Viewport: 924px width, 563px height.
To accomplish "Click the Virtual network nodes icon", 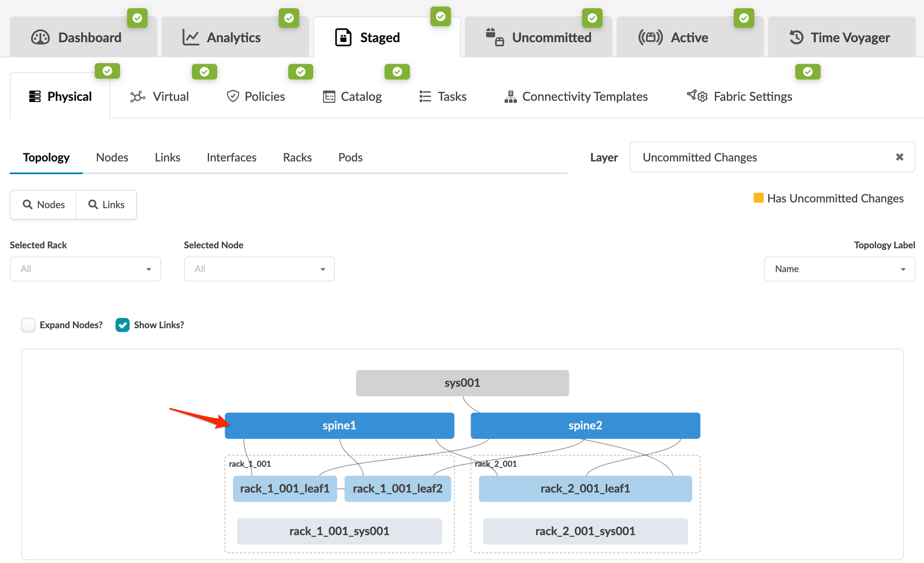I will click(x=138, y=97).
